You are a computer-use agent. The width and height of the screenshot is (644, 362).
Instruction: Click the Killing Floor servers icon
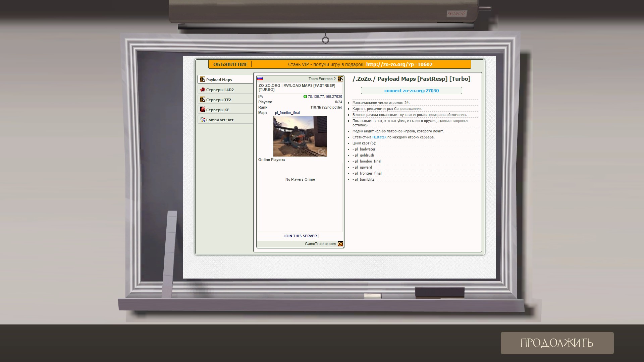tap(202, 110)
